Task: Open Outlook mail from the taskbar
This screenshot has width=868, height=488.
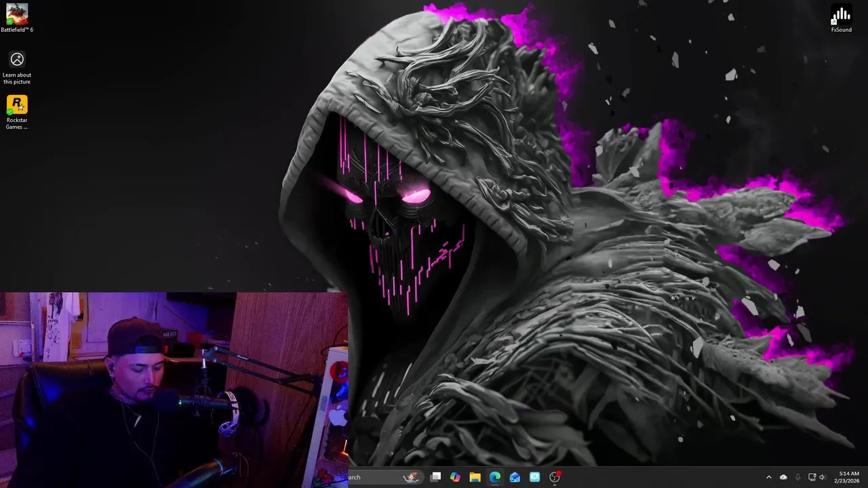Action: [515, 477]
